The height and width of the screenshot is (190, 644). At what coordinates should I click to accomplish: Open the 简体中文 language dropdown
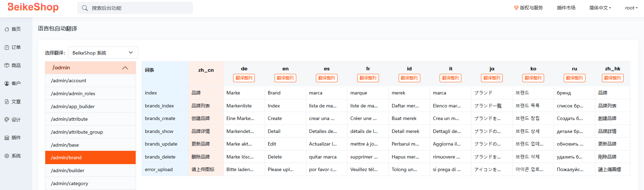(600, 8)
